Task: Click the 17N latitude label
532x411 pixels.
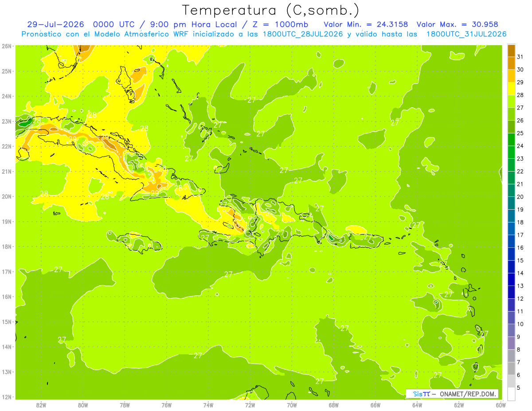Action: [7, 272]
